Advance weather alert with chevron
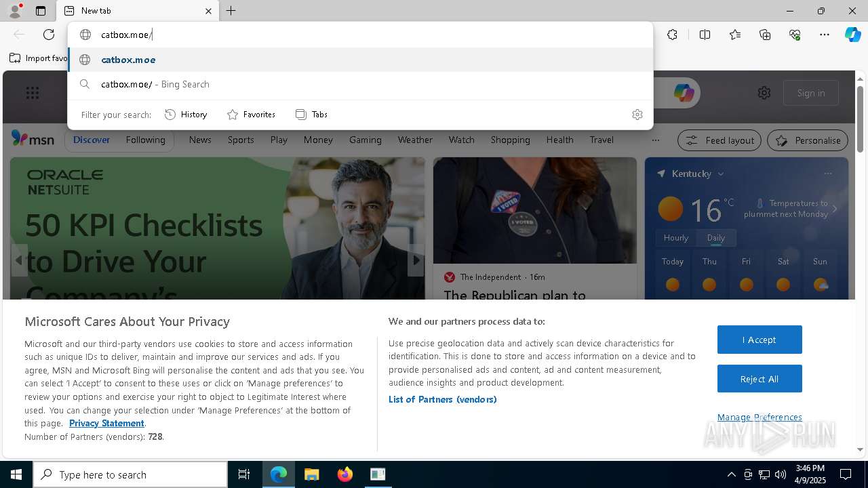This screenshot has height=488, width=868. pos(835,209)
